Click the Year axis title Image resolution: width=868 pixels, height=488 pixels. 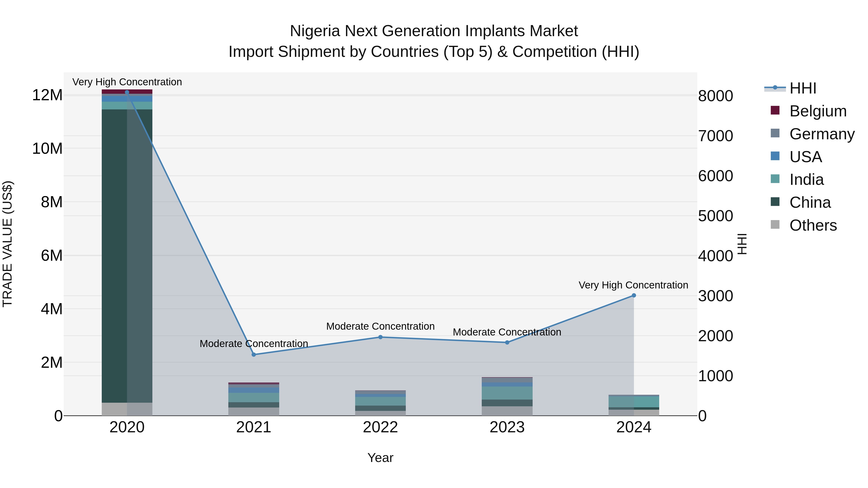380,458
